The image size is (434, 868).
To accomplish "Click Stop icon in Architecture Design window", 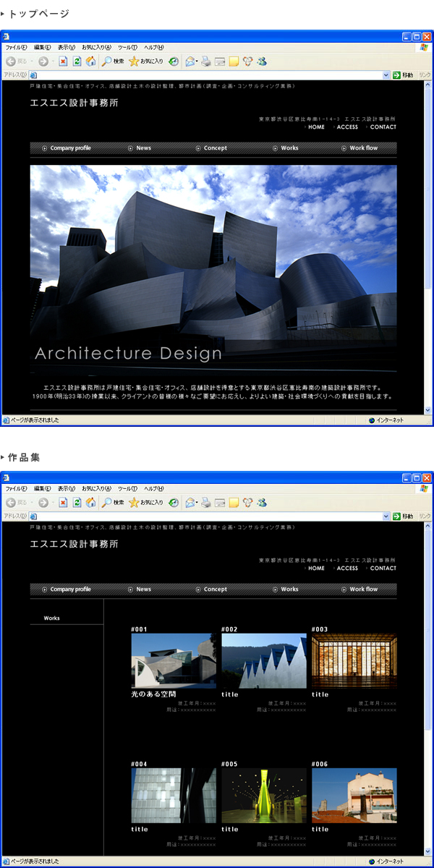I will point(63,61).
